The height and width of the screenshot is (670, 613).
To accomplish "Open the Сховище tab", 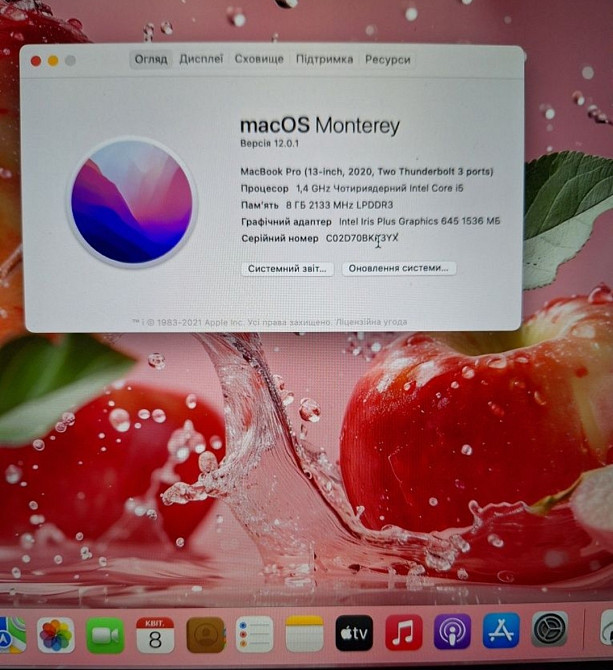I will [x=259, y=59].
